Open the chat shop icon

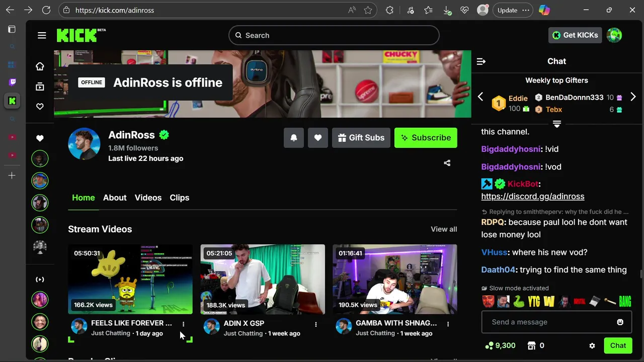pos(532,345)
